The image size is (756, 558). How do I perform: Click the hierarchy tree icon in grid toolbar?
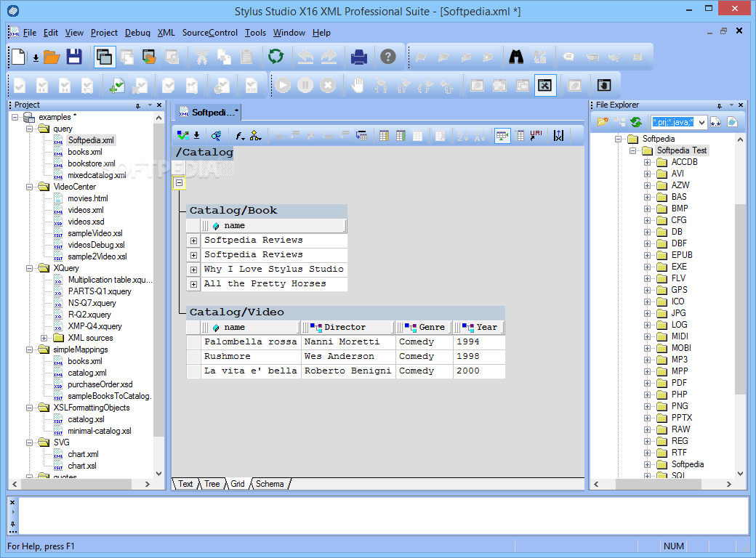tap(256, 136)
